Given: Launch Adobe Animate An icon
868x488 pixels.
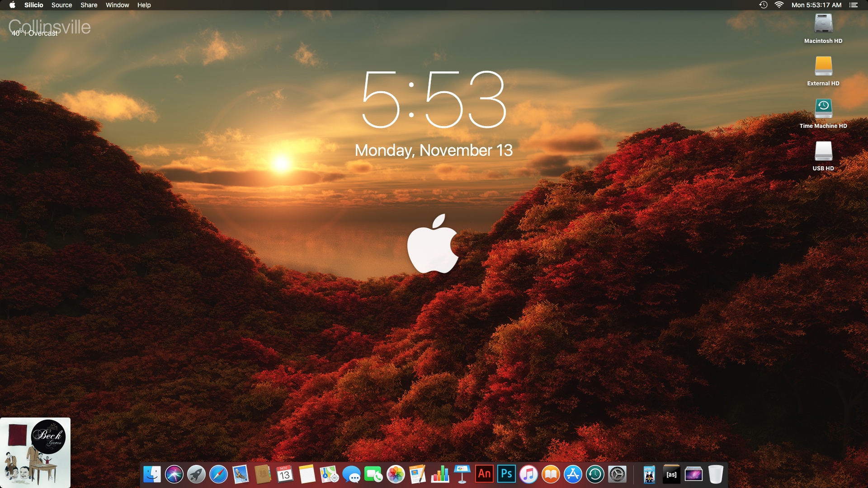Looking at the screenshot, I should [484, 474].
